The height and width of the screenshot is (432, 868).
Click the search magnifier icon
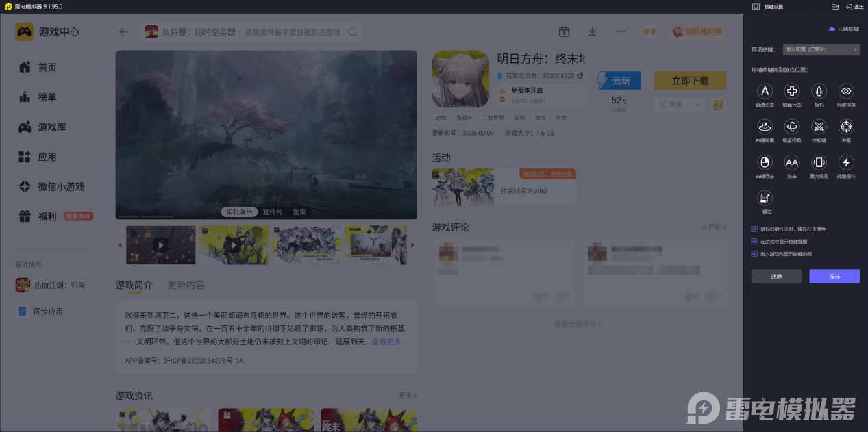(353, 32)
